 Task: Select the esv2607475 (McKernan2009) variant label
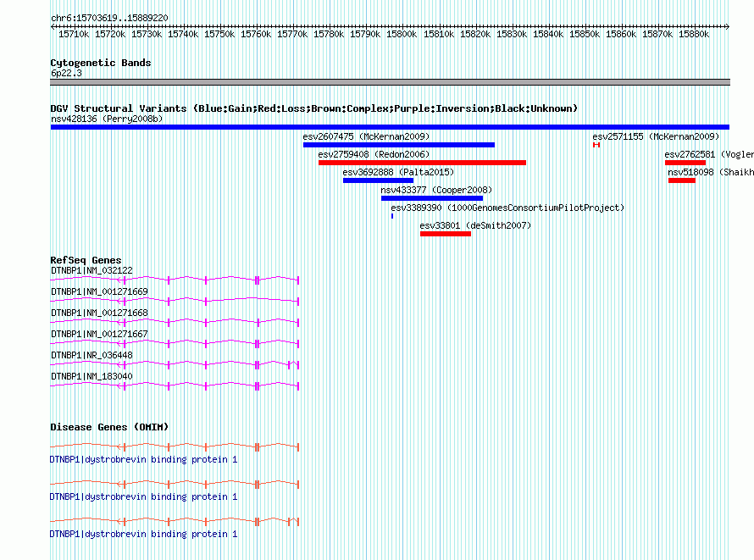367,136
